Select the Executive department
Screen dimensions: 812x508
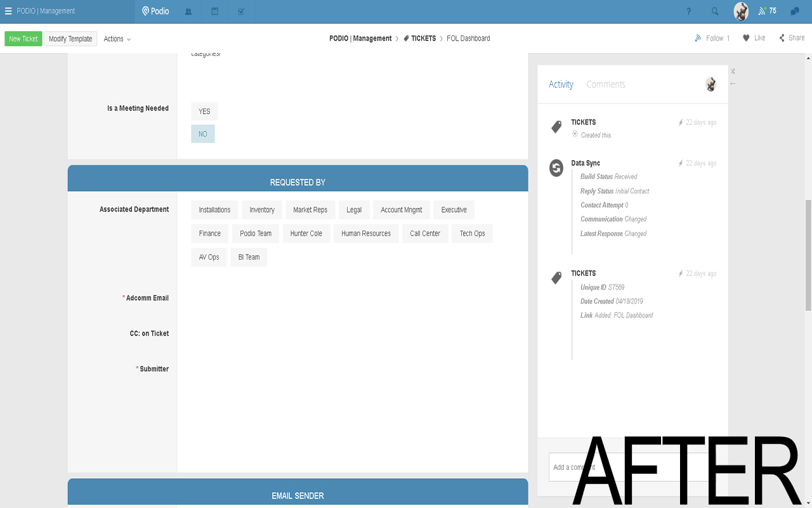point(454,210)
